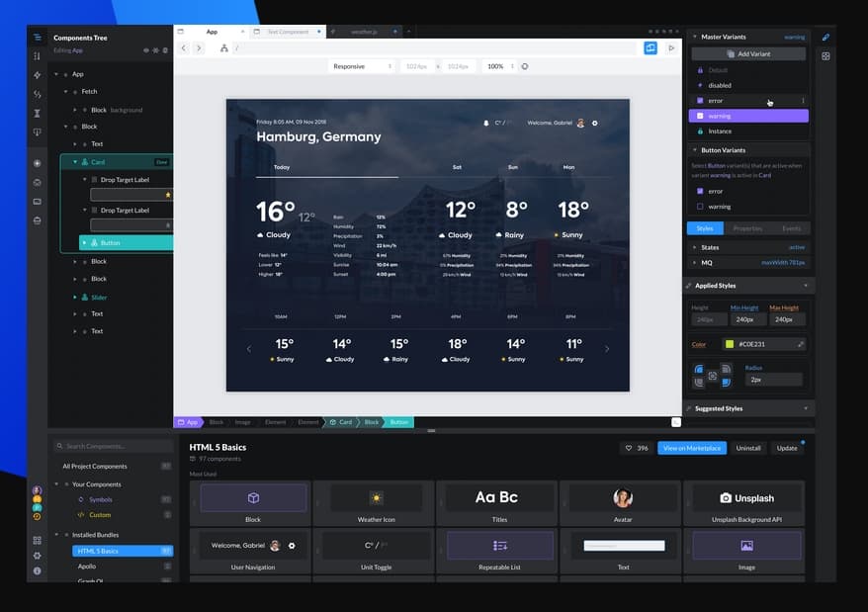Click the Update button

(787, 448)
